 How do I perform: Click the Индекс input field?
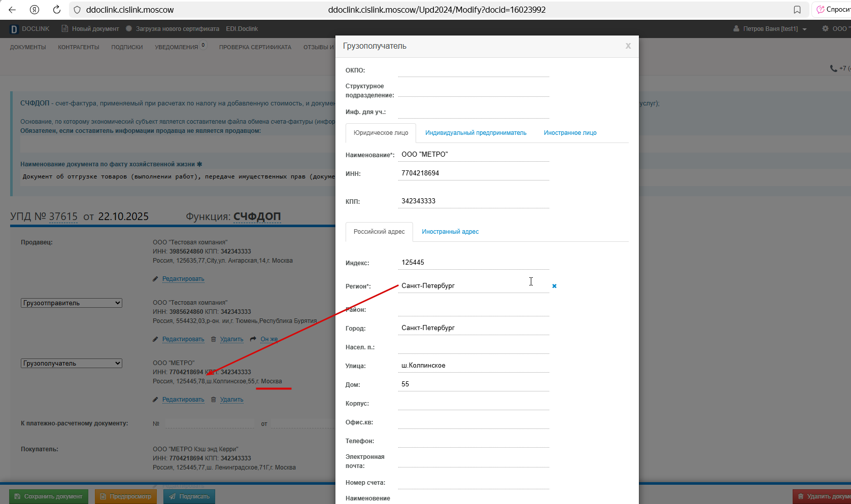pyautogui.click(x=473, y=263)
